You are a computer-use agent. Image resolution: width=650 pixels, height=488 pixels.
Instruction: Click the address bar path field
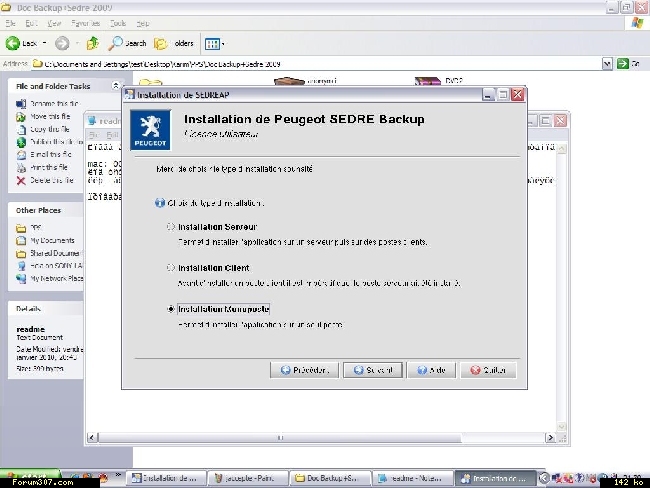click(317, 64)
